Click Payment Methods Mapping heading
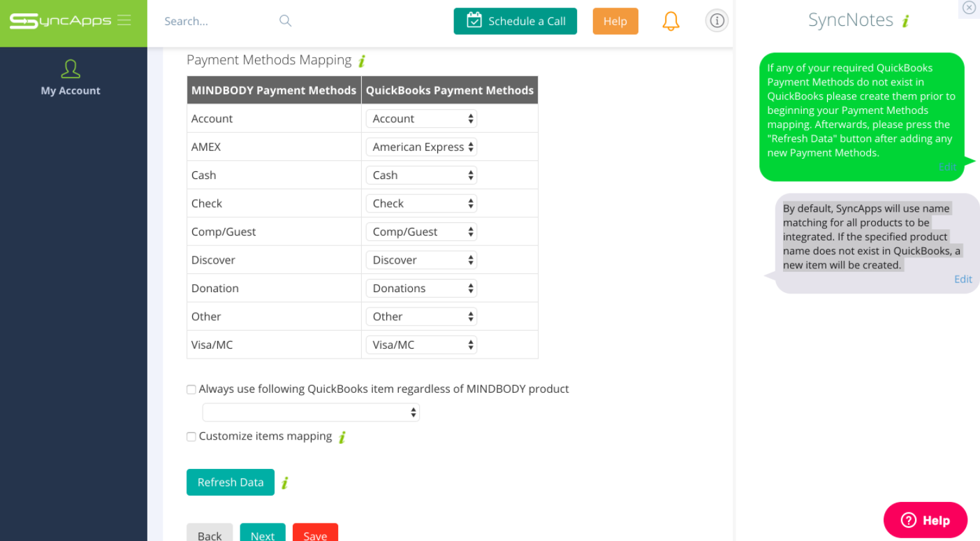This screenshot has height=541, width=980. (269, 60)
